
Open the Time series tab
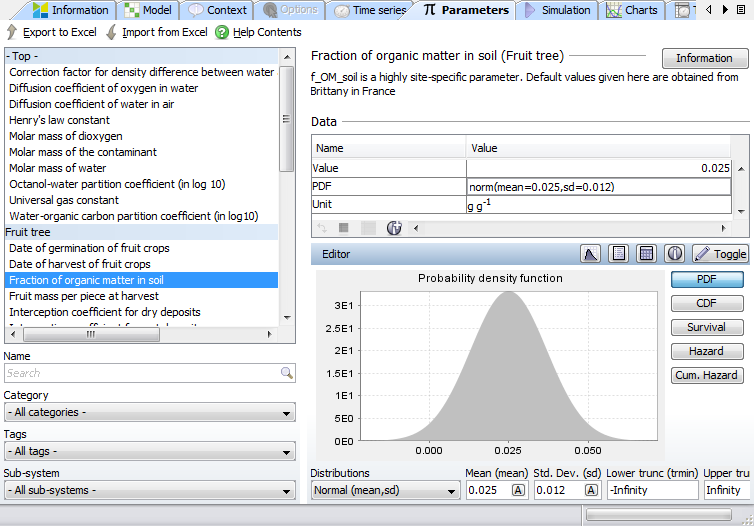click(x=370, y=10)
